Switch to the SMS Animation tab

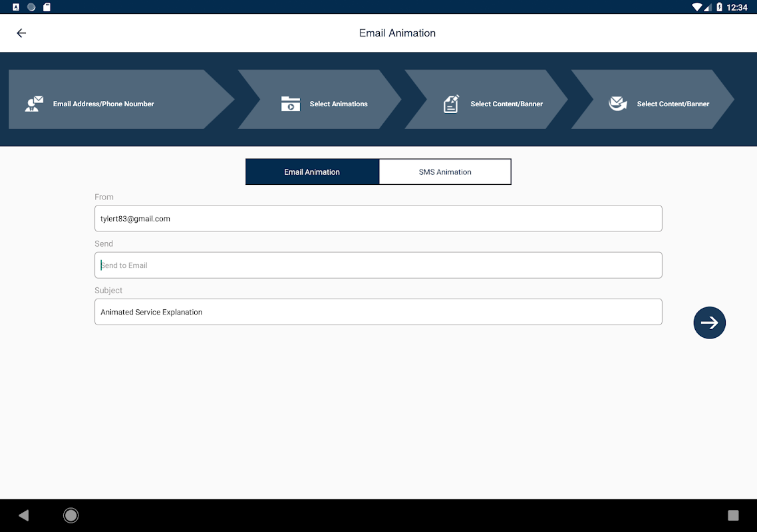click(x=445, y=172)
